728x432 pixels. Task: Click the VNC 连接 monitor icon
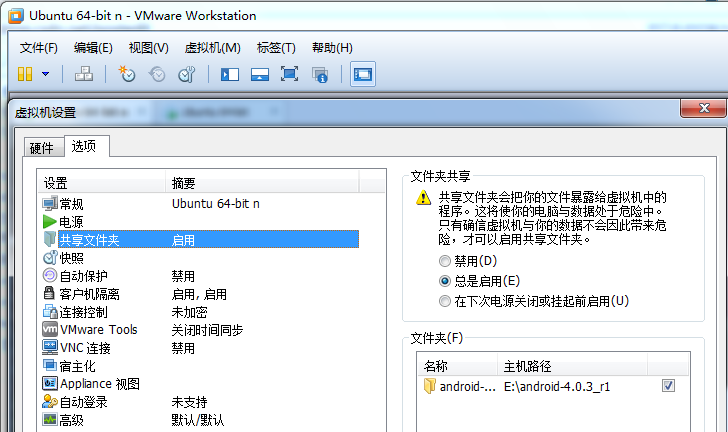point(50,347)
